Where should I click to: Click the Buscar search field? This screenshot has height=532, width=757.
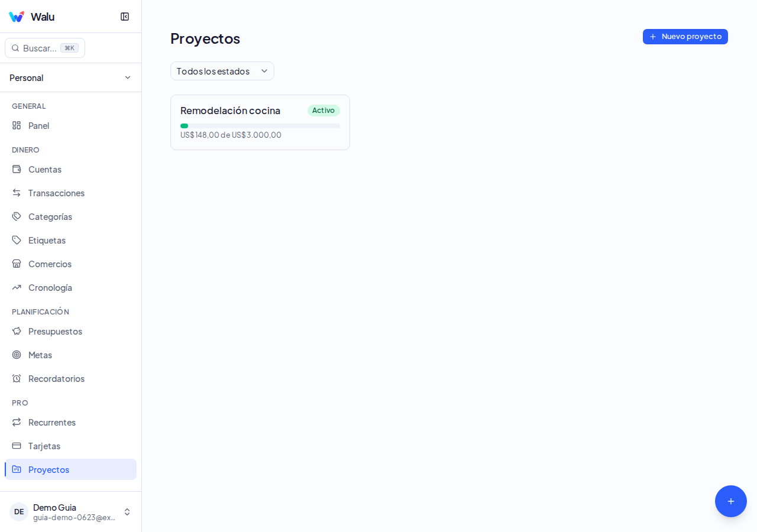pos(45,48)
